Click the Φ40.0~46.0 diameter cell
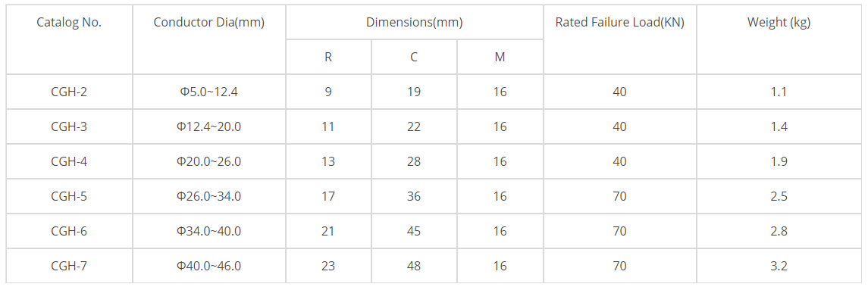Viewport: 868px width, 287px height. tap(208, 266)
